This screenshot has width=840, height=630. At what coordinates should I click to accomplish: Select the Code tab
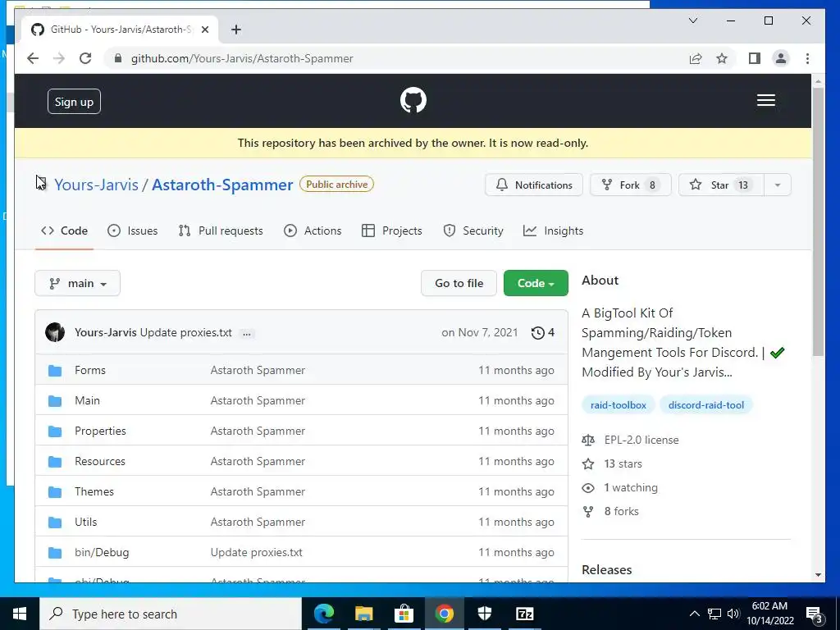pos(64,231)
